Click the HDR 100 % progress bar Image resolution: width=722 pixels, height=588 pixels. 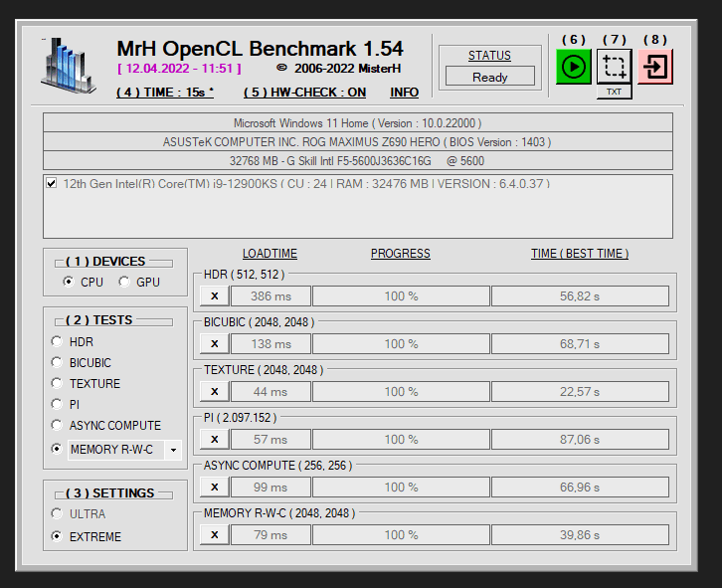pyautogui.click(x=401, y=295)
